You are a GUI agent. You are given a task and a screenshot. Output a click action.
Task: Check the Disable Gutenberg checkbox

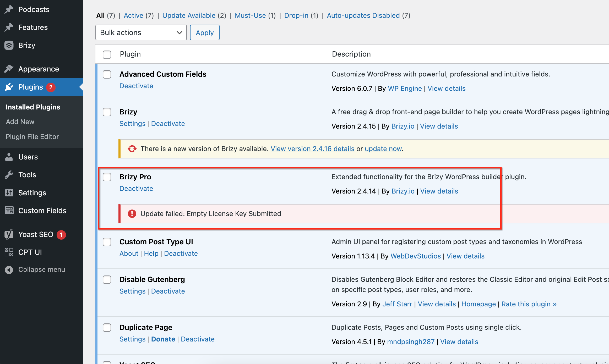click(107, 280)
